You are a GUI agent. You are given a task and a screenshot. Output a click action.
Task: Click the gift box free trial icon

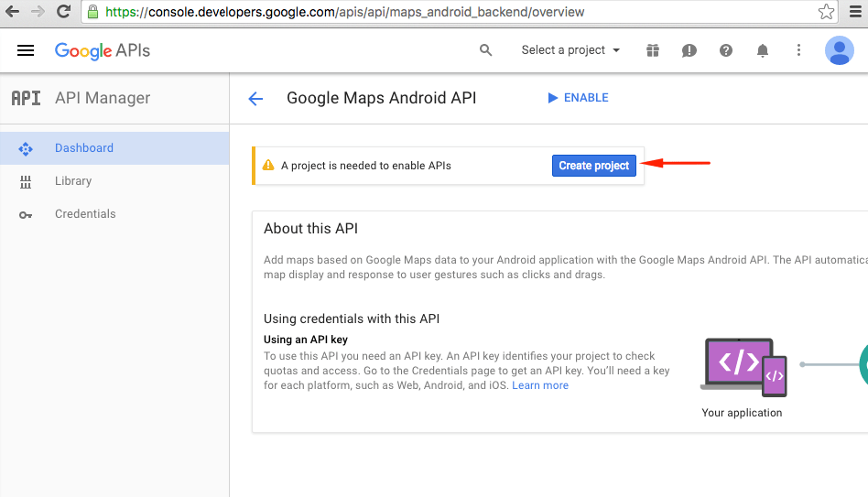pos(653,50)
